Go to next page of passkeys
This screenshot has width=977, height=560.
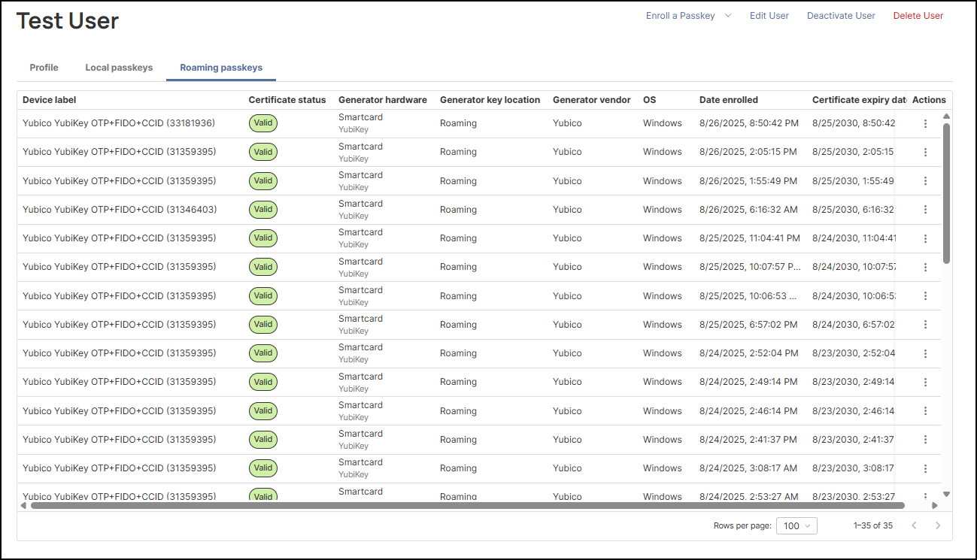(938, 525)
